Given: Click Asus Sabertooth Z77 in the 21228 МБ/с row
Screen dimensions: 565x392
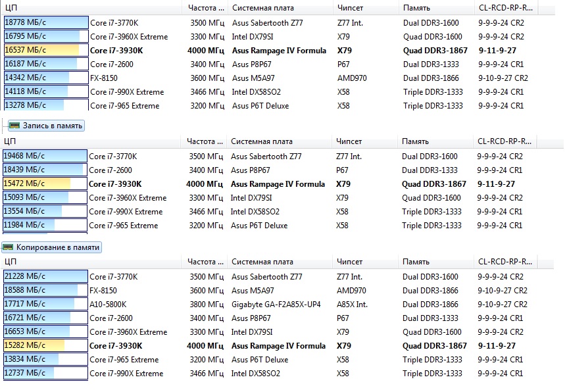Looking at the screenshot, I should point(266,277).
